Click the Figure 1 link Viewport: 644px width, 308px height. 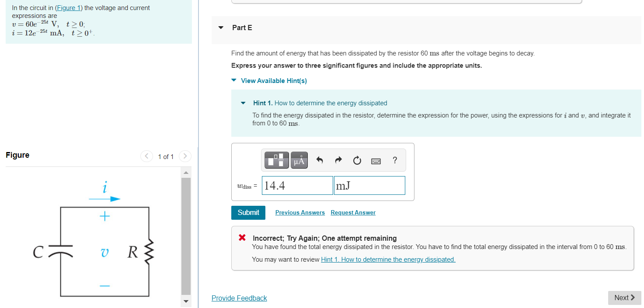[x=68, y=8]
